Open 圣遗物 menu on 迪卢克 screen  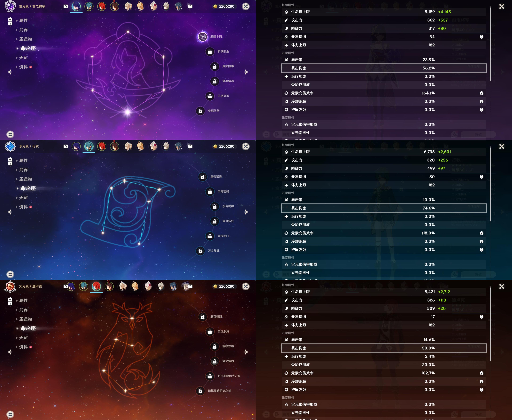click(x=25, y=319)
